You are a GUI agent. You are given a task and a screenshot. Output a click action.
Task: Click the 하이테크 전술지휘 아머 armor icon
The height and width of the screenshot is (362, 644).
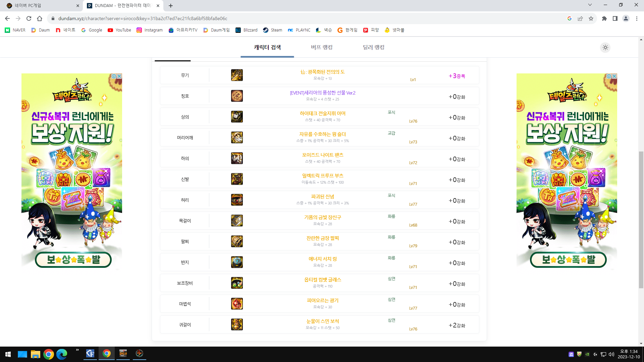[x=237, y=117]
